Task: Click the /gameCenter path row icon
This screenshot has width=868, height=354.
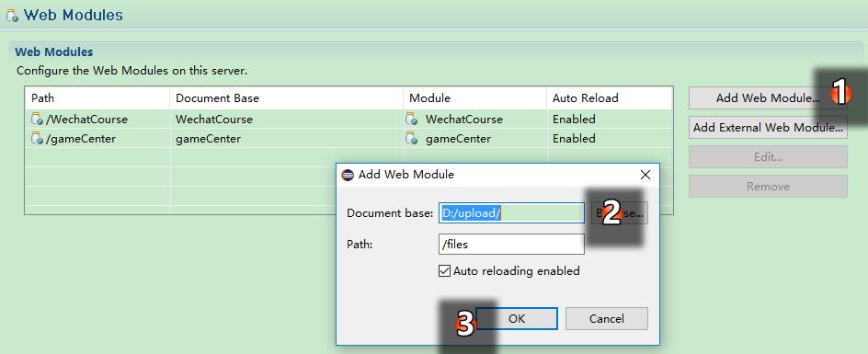Action: point(37,139)
